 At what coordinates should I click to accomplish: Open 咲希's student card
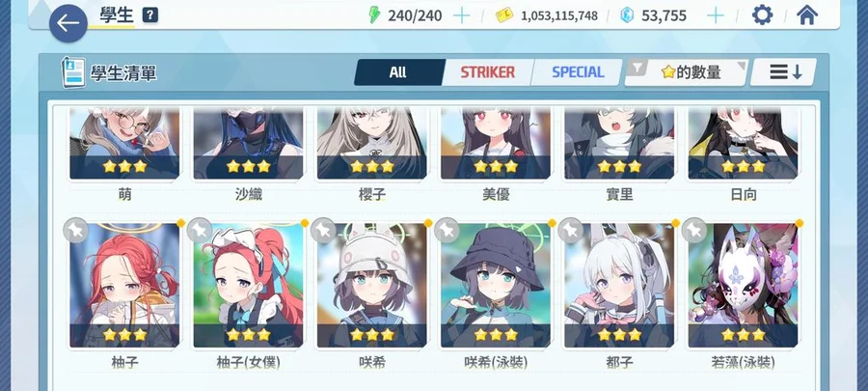pos(372,285)
